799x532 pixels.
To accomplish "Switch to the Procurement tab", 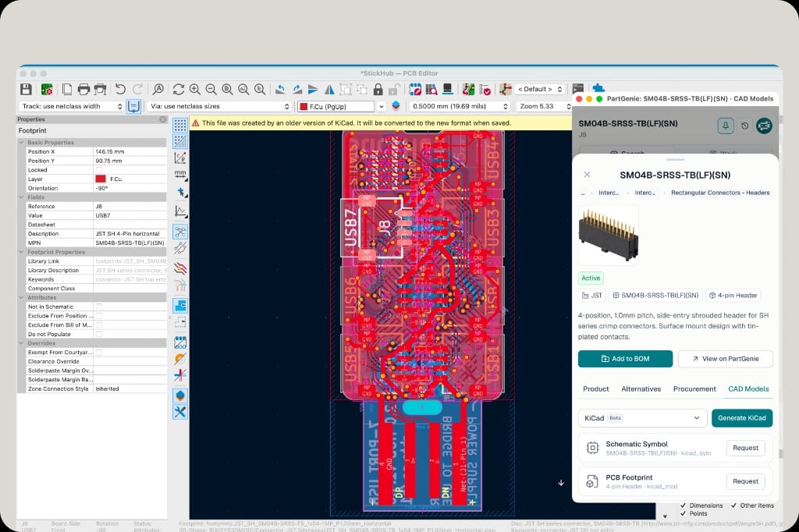I will 694,388.
